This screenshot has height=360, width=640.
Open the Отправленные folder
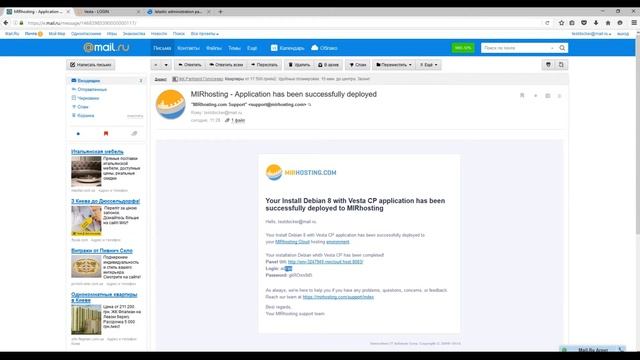[92, 89]
